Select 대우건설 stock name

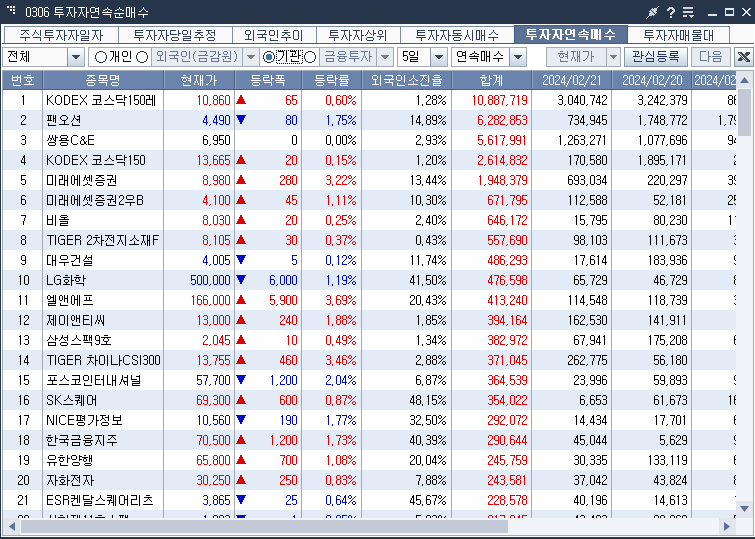tap(69, 260)
